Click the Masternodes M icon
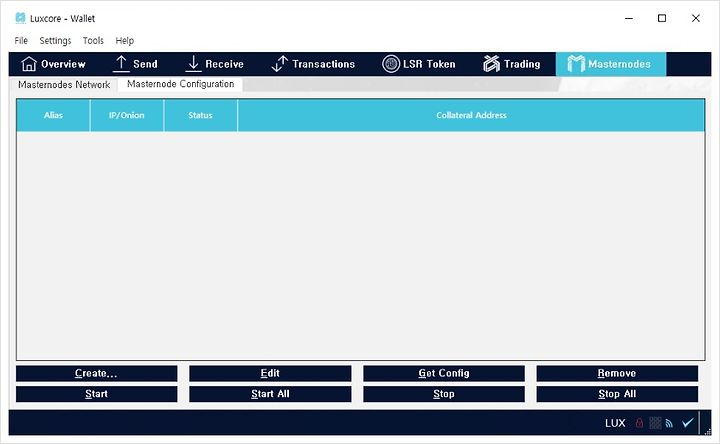720x444 pixels. coord(576,64)
